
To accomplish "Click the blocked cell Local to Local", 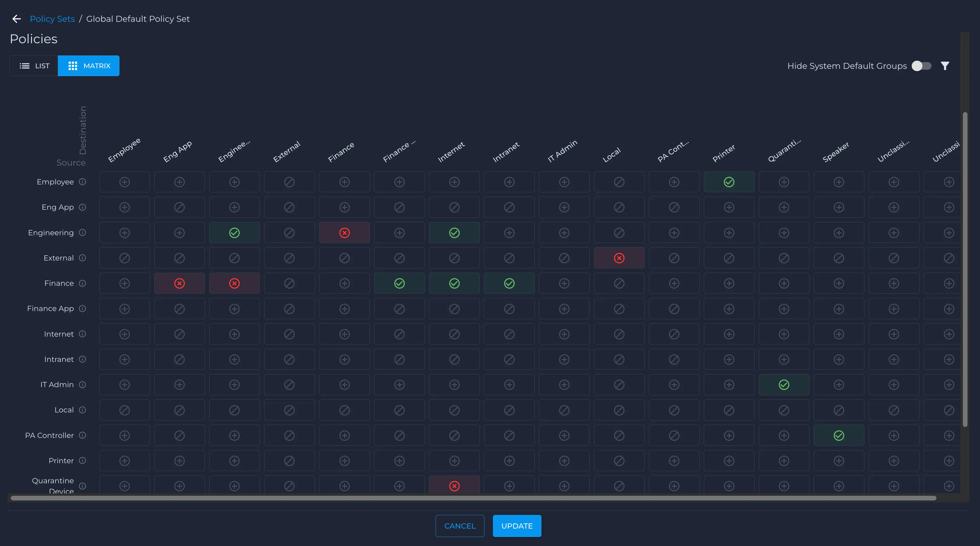I will (619, 410).
